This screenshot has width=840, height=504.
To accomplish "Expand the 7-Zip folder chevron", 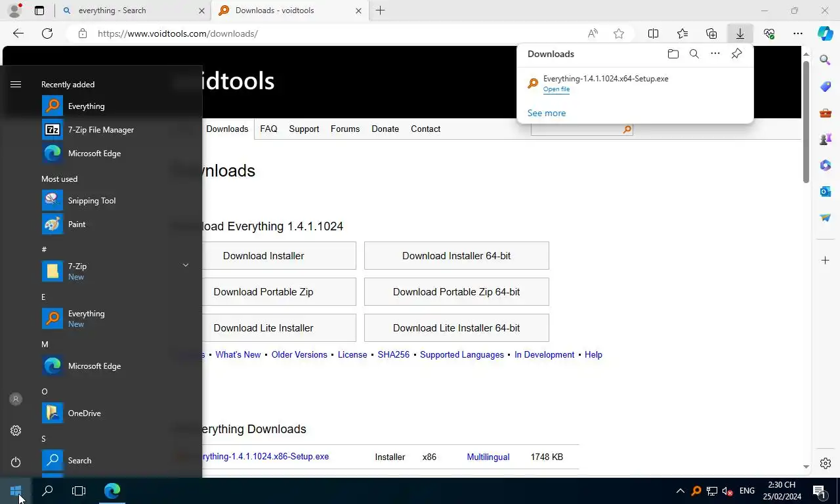I will (186, 265).
